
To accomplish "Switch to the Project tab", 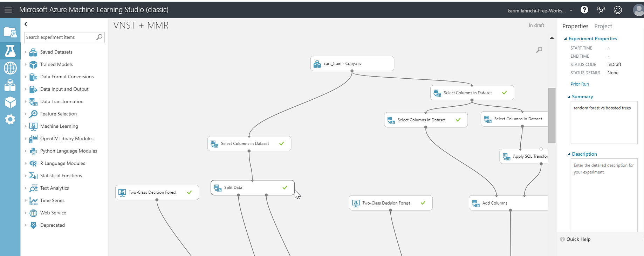I will [x=603, y=26].
